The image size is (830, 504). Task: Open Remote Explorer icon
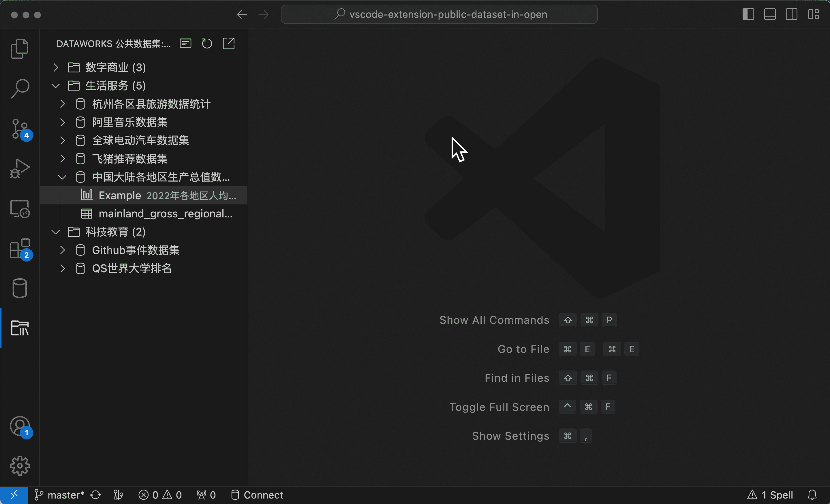click(20, 209)
